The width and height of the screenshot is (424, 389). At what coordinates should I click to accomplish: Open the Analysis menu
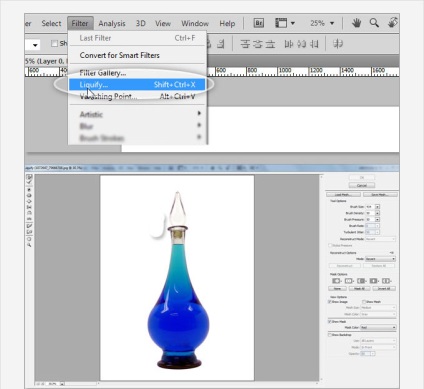click(x=112, y=23)
